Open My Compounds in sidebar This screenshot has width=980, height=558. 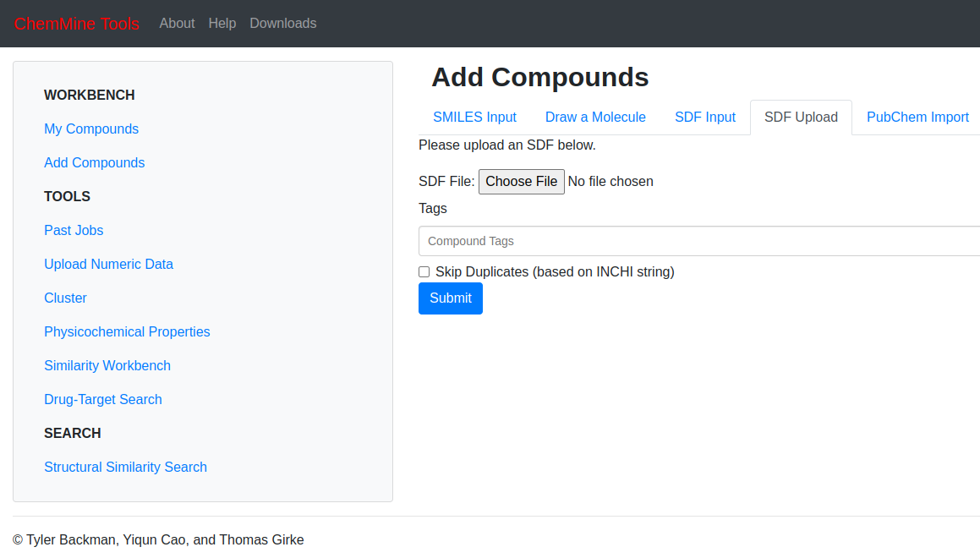[91, 129]
